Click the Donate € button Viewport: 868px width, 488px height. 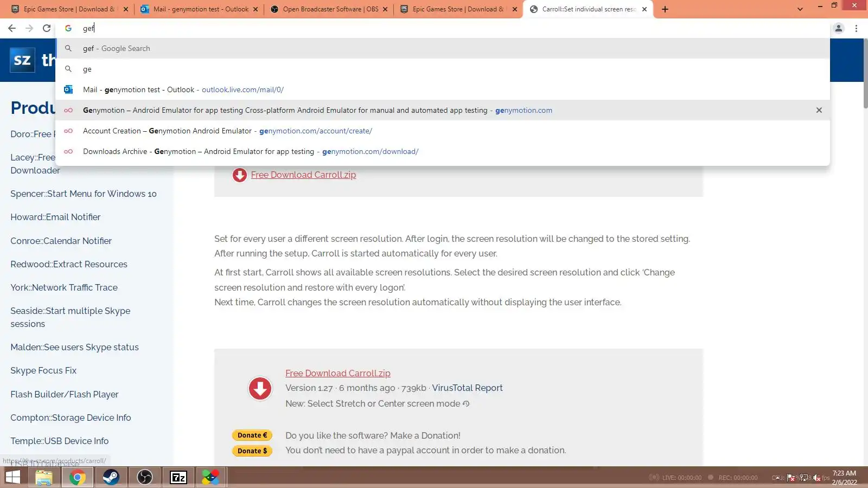(x=252, y=435)
